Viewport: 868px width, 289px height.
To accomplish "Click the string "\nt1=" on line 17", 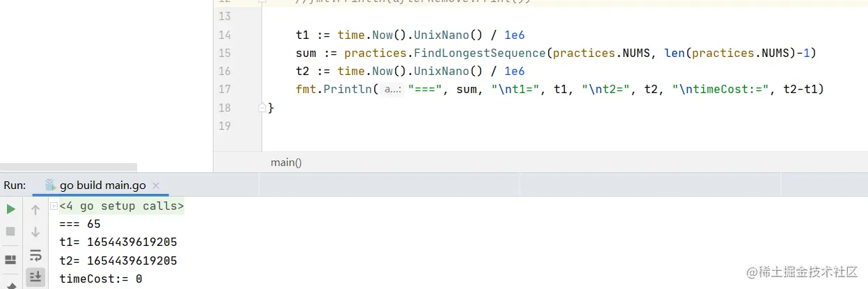I will 515,89.
